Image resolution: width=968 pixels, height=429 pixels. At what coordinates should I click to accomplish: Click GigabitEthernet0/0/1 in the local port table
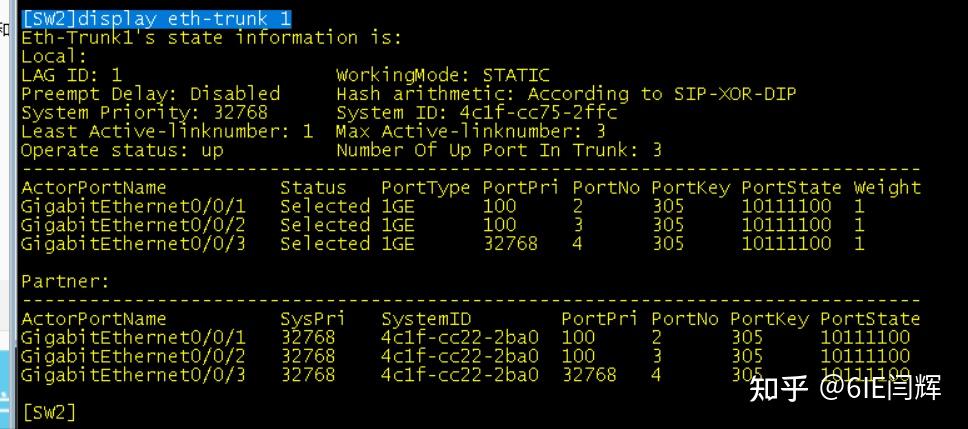point(133,206)
